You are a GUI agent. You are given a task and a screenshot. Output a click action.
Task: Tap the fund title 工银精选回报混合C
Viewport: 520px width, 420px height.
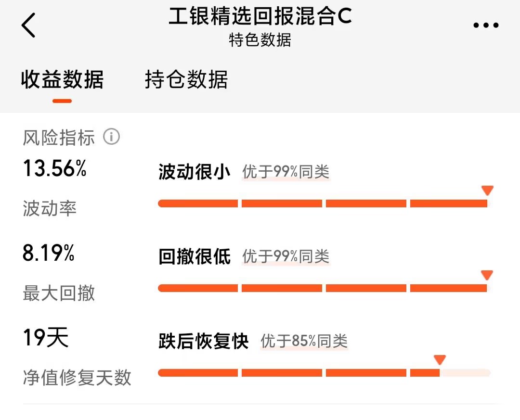(260, 16)
